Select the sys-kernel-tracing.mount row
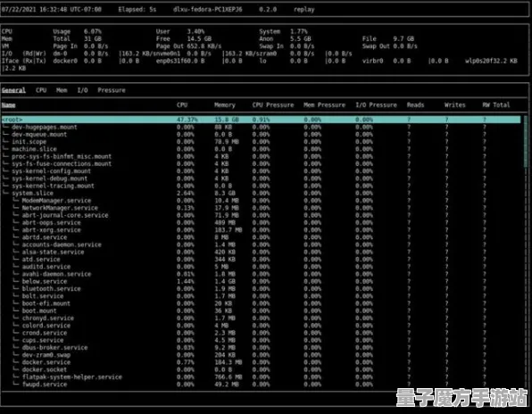 click(261, 186)
